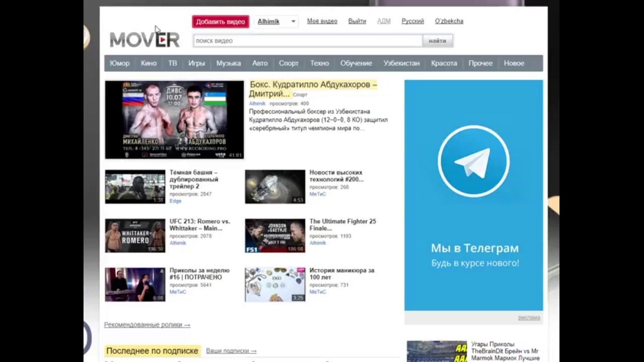The image size is (644, 362).
Task: Open МеТиС channel under История маникюра
Action: coord(317,292)
